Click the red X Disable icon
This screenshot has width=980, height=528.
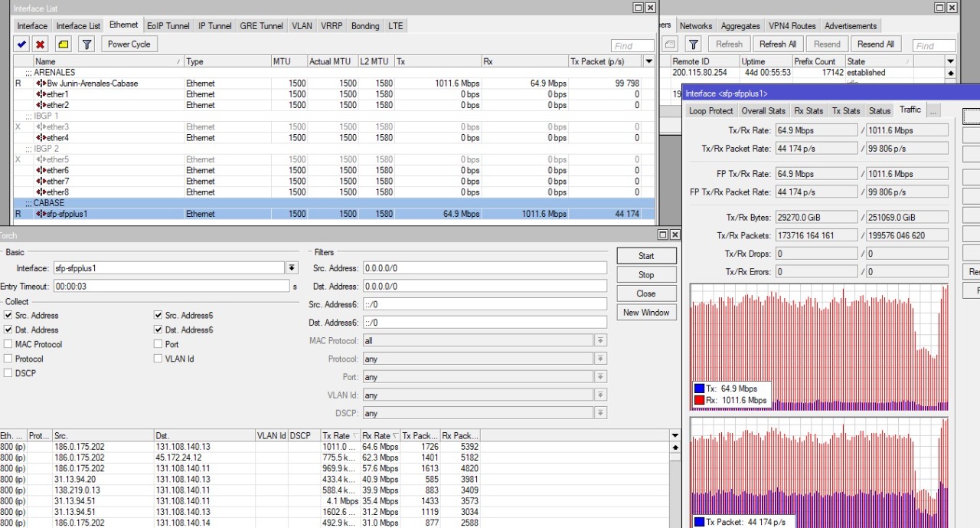point(41,44)
